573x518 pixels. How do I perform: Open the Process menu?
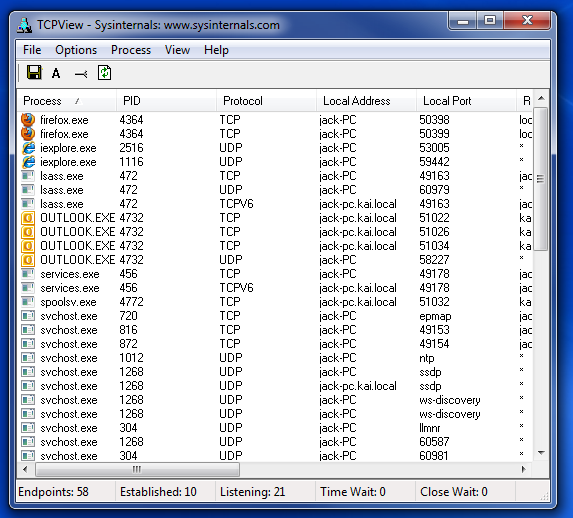[131, 50]
